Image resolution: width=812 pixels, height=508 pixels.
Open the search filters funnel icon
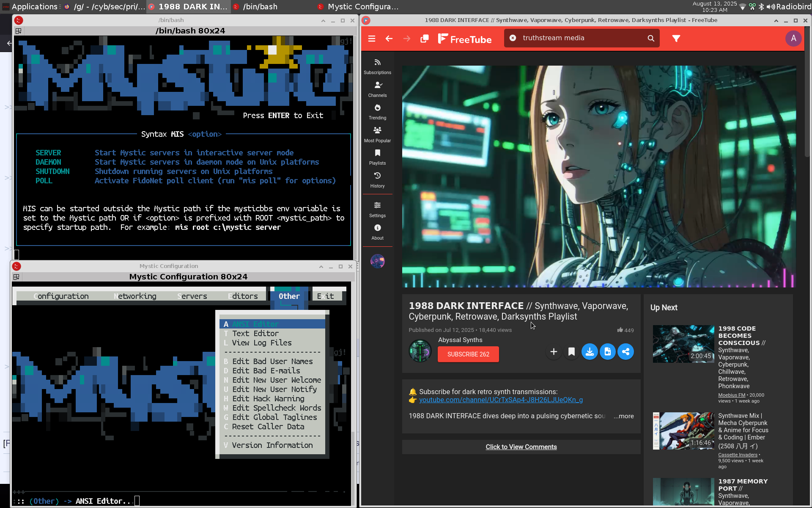(x=676, y=39)
